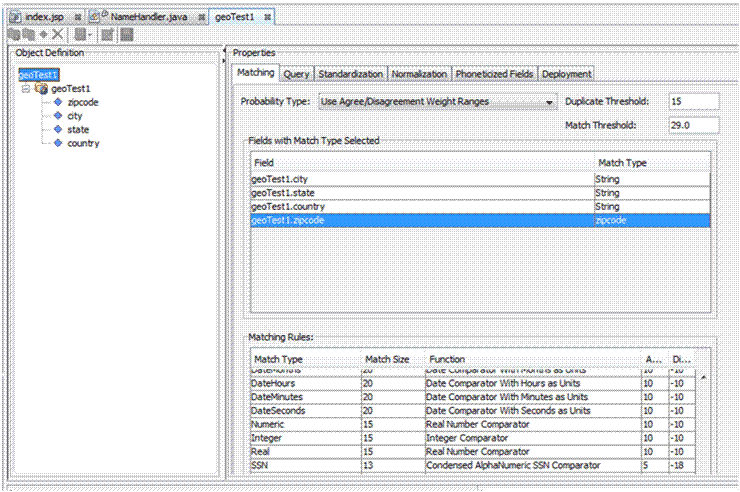This screenshot has width=740, height=492.
Task: Select the country field in tree
Action: [x=83, y=143]
